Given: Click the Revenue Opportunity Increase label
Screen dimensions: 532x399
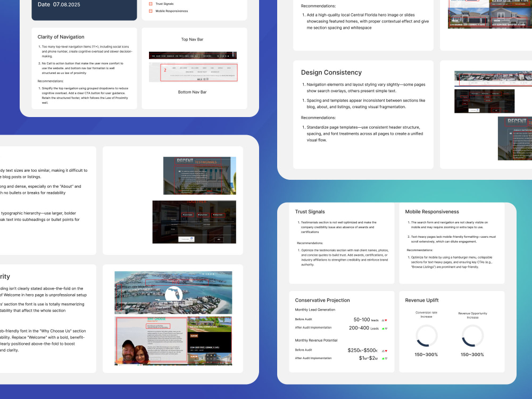Looking at the screenshot, I should [472, 315].
